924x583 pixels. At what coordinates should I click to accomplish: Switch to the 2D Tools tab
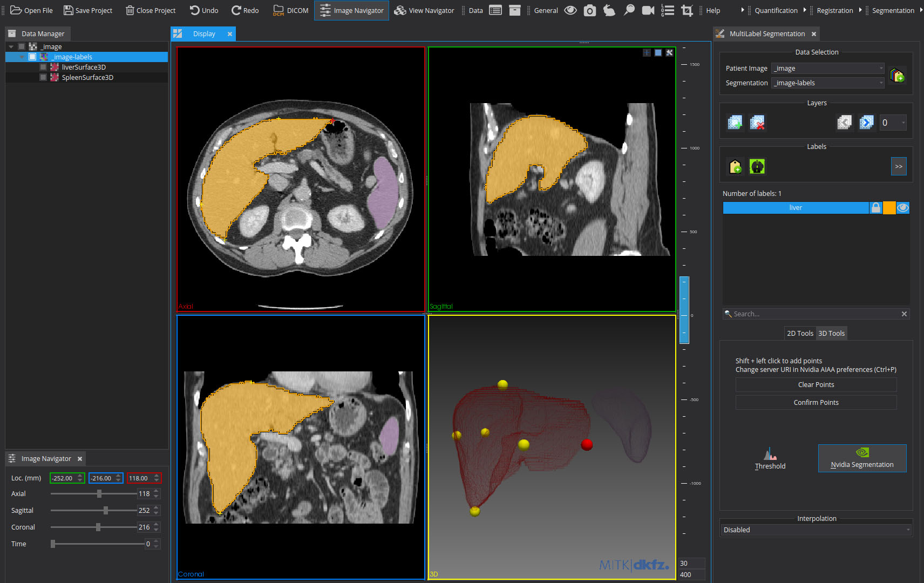pos(799,334)
